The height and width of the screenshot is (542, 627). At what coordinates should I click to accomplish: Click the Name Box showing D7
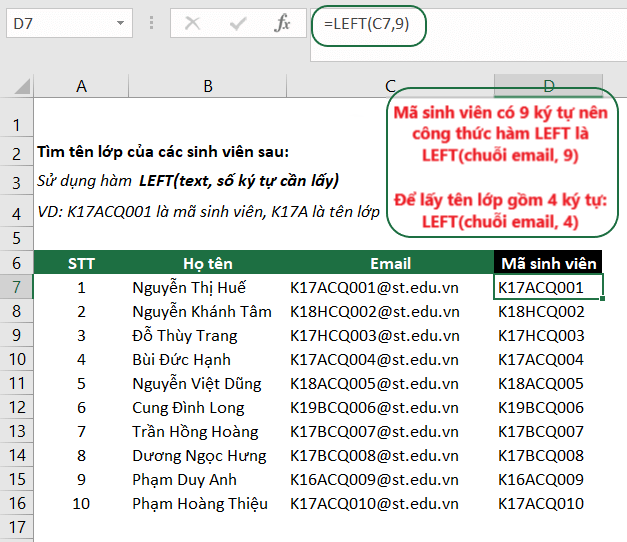click(x=69, y=23)
